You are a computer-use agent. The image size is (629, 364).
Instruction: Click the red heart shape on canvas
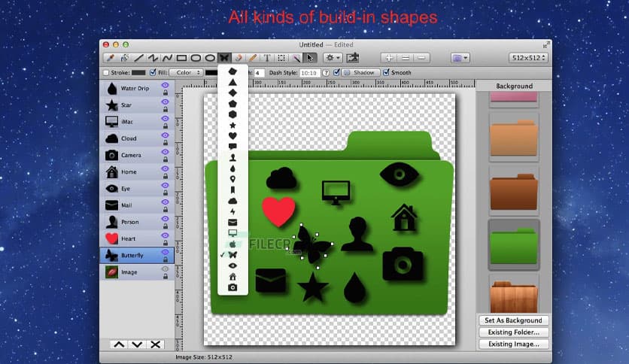click(x=278, y=211)
